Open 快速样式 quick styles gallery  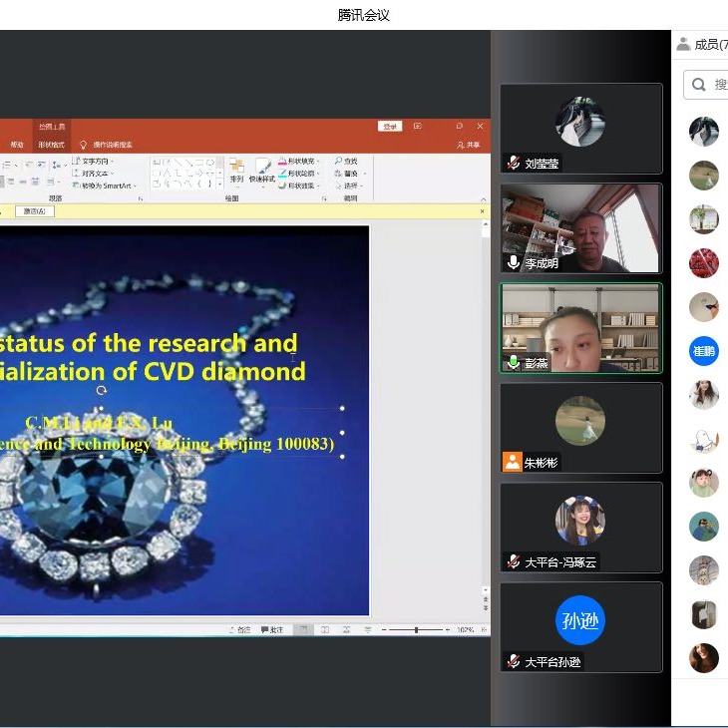pos(262,171)
